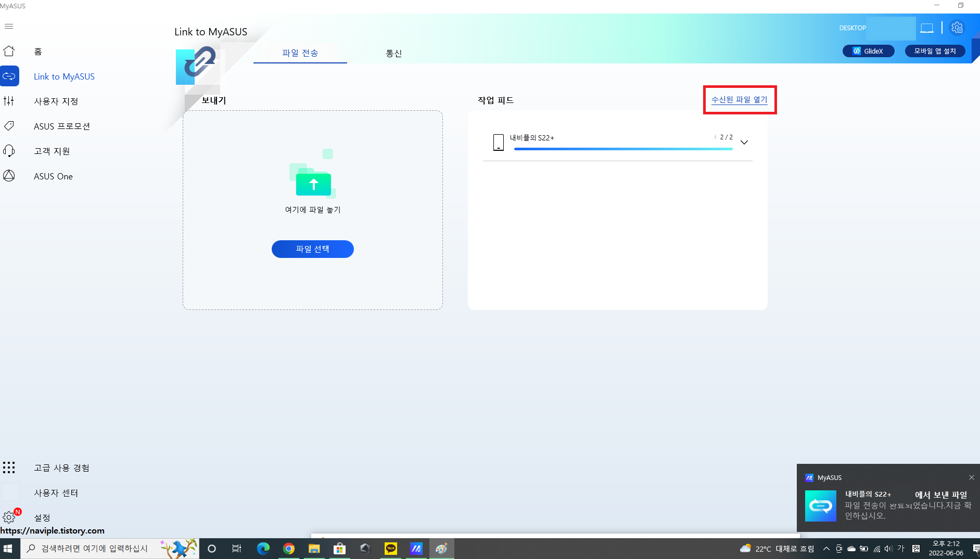Screen dimensions: 980x559
Task: Open the ASUS One sidebar item
Action: 53,176
